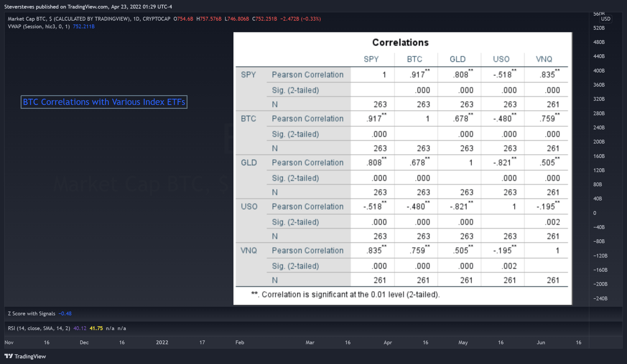Click the VWAP indicator label
Viewport: 627px width, 364px height.
(39, 27)
